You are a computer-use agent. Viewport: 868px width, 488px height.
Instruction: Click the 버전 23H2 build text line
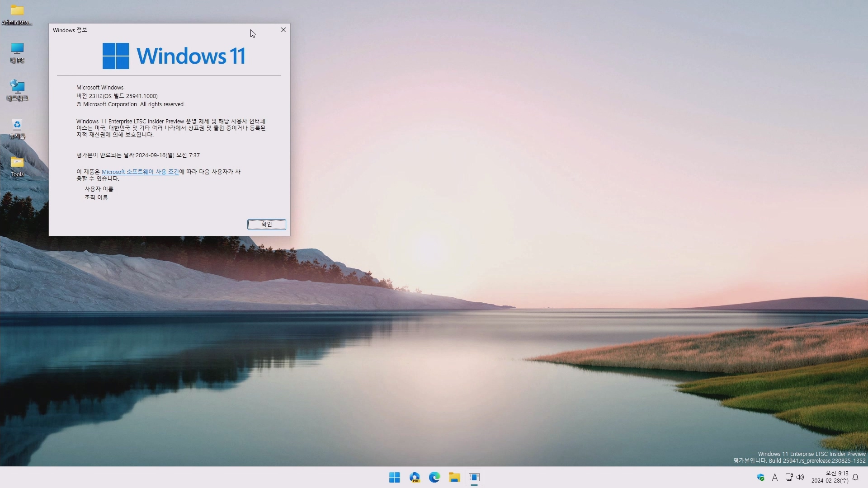(x=117, y=96)
